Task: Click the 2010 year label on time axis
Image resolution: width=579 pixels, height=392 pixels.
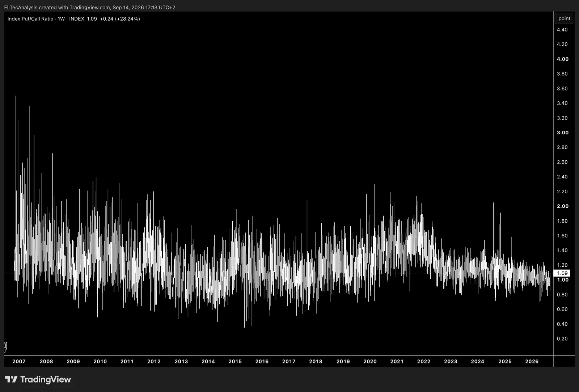Action: pyautogui.click(x=100, y=361)
